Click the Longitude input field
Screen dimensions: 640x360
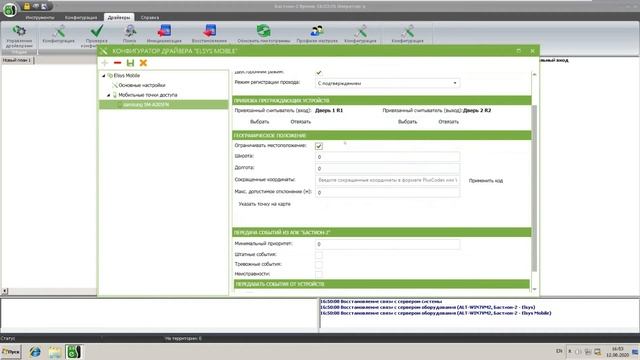pyautogui.click(x=387, y=168)
